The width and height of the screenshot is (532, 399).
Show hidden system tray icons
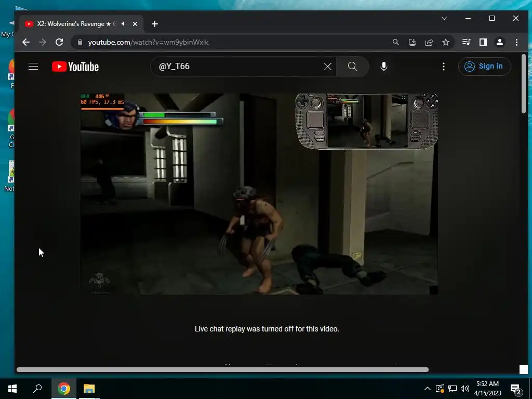pyautogui.click(x=428, y=389)
